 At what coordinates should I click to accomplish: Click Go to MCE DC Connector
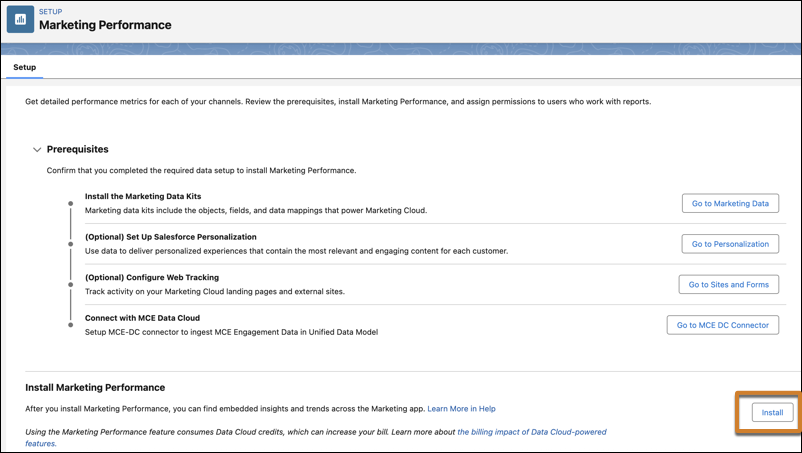pyautogui.click(x=723, y=325)
